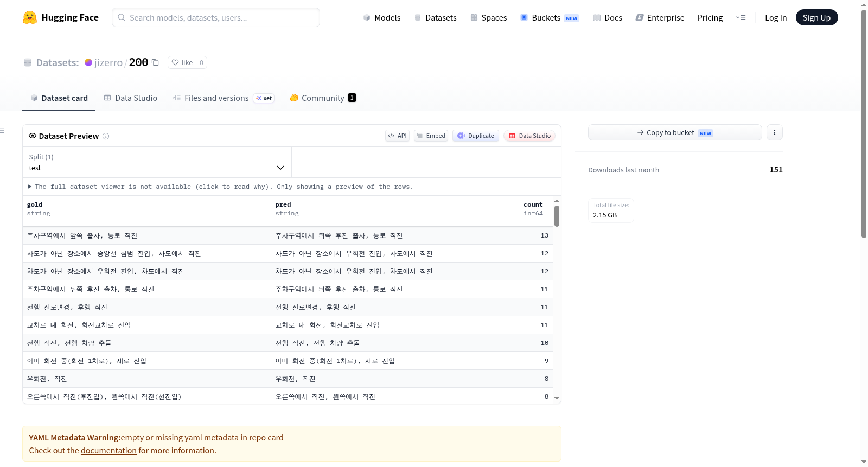
Task: Click the Total file size 2.15 GB
Action: click(611, 210)
